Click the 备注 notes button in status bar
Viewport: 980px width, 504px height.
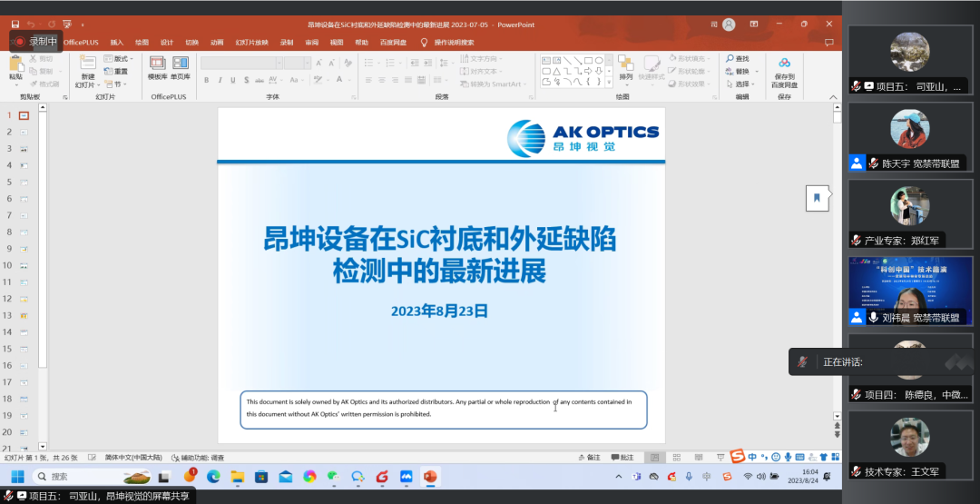click(589, 458)
